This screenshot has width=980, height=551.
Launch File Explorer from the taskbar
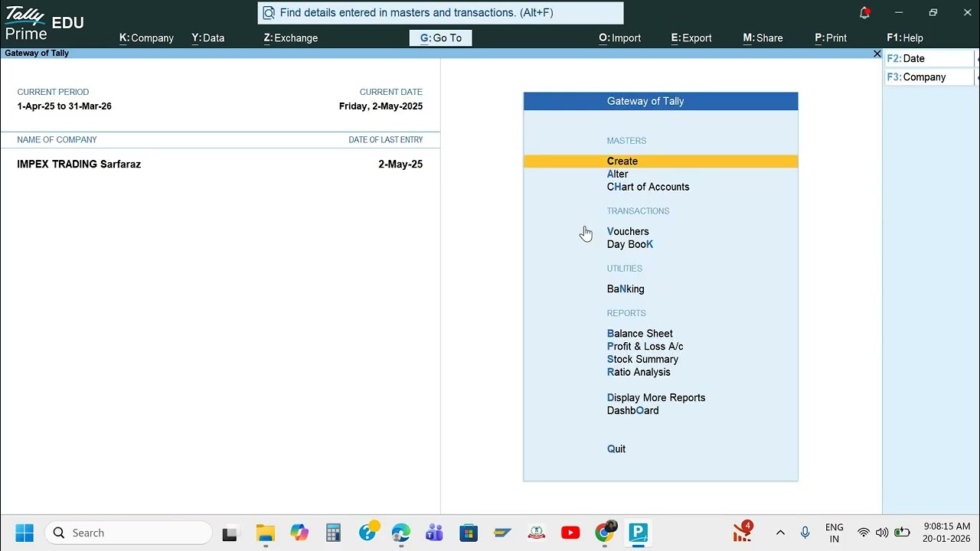(266, 533)
